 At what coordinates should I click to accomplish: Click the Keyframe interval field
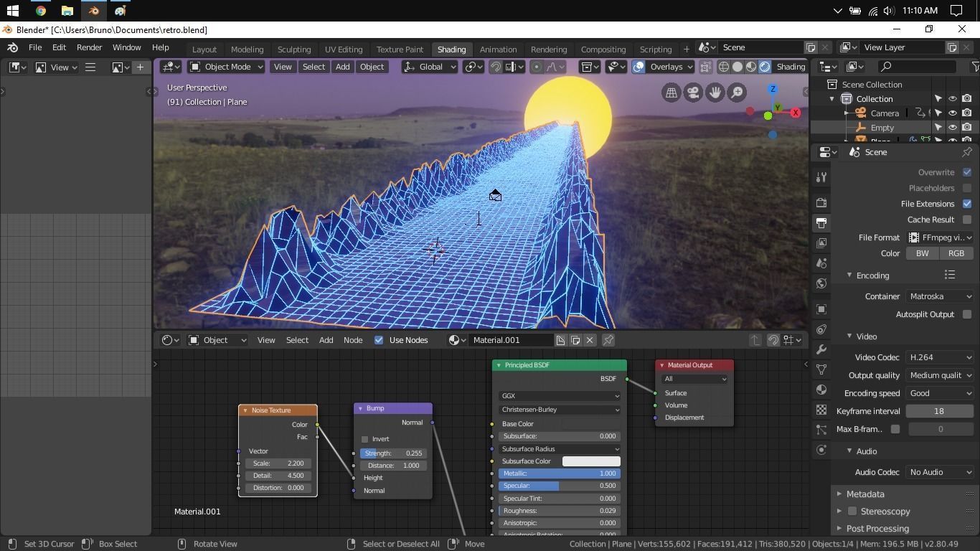[x=939, y=411]
